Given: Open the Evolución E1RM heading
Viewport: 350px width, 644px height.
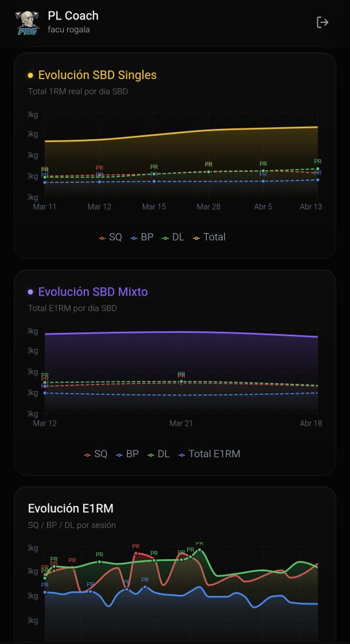Looking at the screenshot, I should (71, 508).
